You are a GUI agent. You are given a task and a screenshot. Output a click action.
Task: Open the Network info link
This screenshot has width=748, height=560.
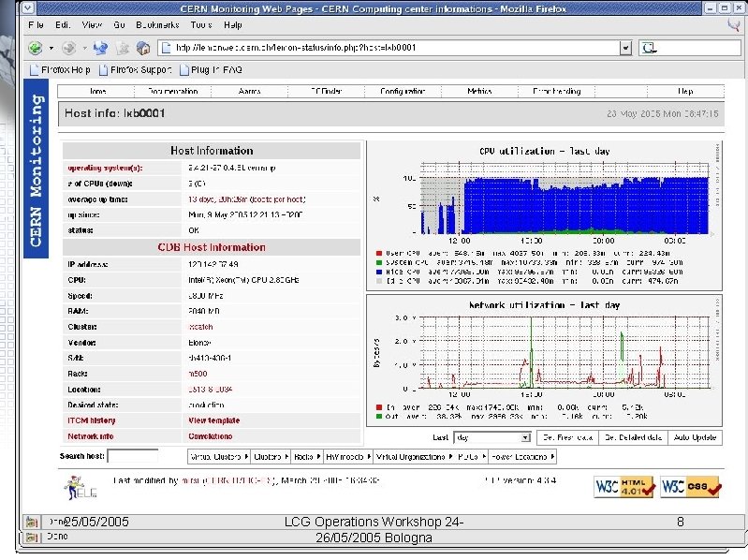[91, 436]
